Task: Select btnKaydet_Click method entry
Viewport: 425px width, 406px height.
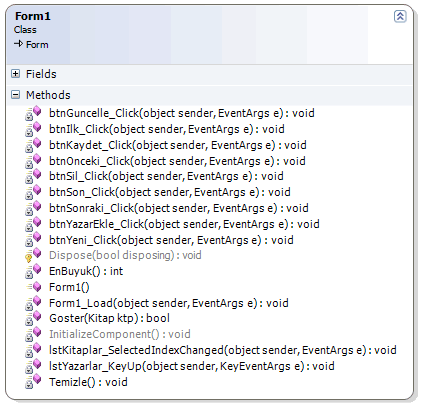Action: pos(178,145)
